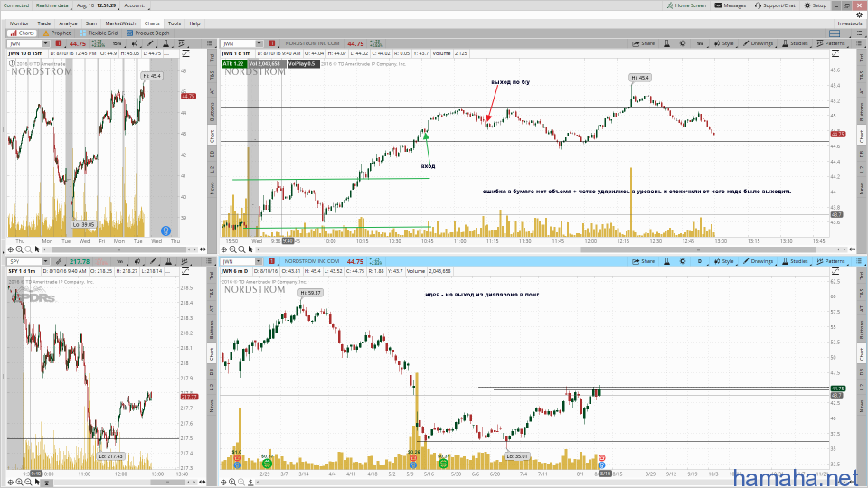Image resolution: width=868 pixels, height=488 pixels.
Task: Open the Trade tab
Action: click(x=43, y=23)
